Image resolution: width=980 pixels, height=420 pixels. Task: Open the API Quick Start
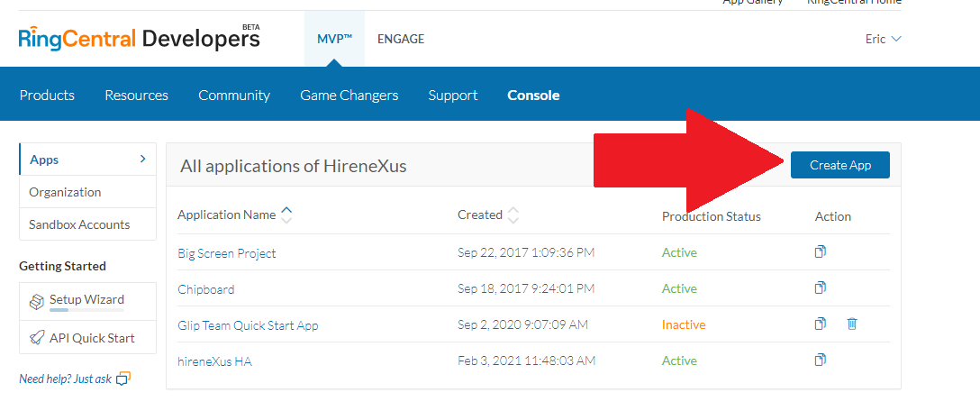click(x=87, y=337)
